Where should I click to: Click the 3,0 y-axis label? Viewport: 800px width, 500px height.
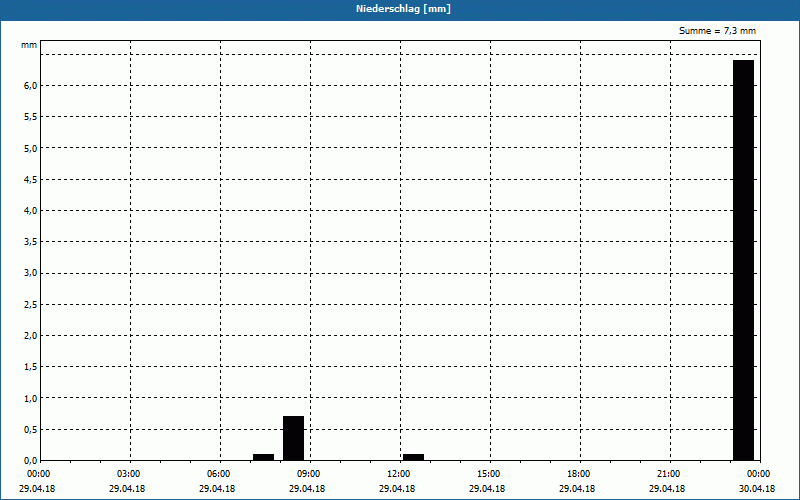31,273
